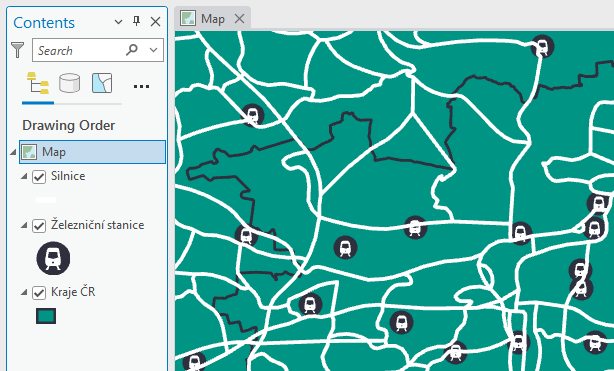Click in the Contents Search field
This screenshot has width=614, height=371.
click(x=79, y=50)
